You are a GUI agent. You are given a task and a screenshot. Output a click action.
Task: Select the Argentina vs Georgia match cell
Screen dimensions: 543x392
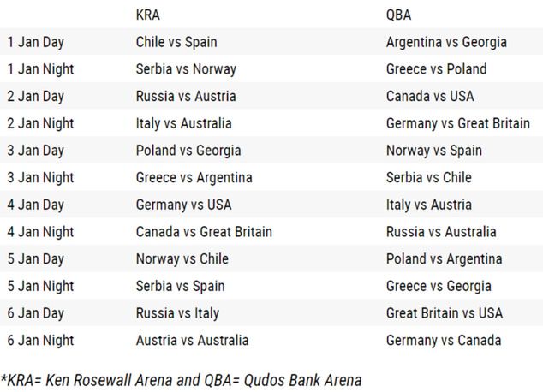(446, 42)
